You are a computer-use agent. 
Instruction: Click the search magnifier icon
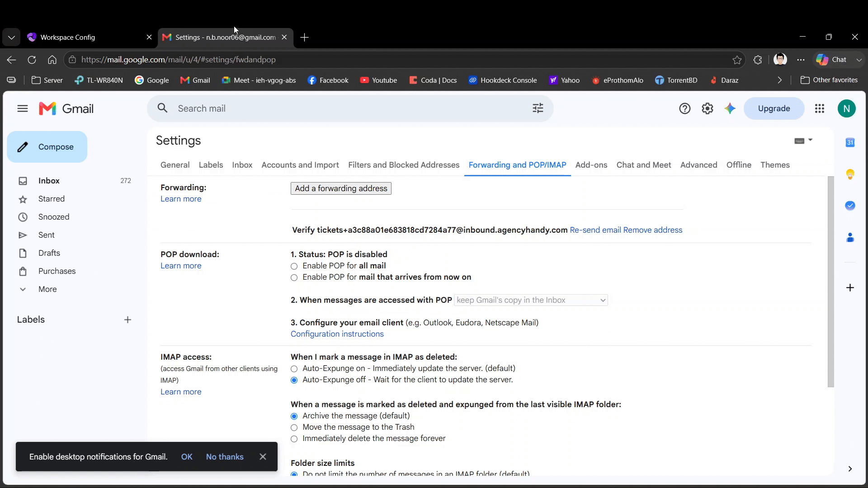[x=162, y=108]
